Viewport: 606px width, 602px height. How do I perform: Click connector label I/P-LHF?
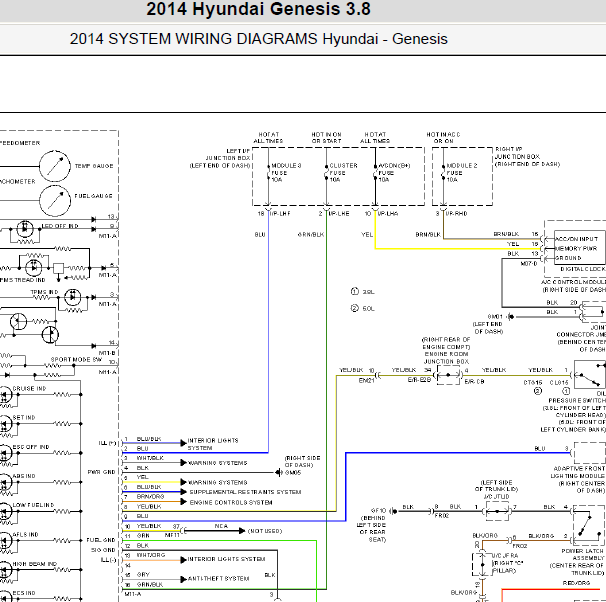coord(280,214)
